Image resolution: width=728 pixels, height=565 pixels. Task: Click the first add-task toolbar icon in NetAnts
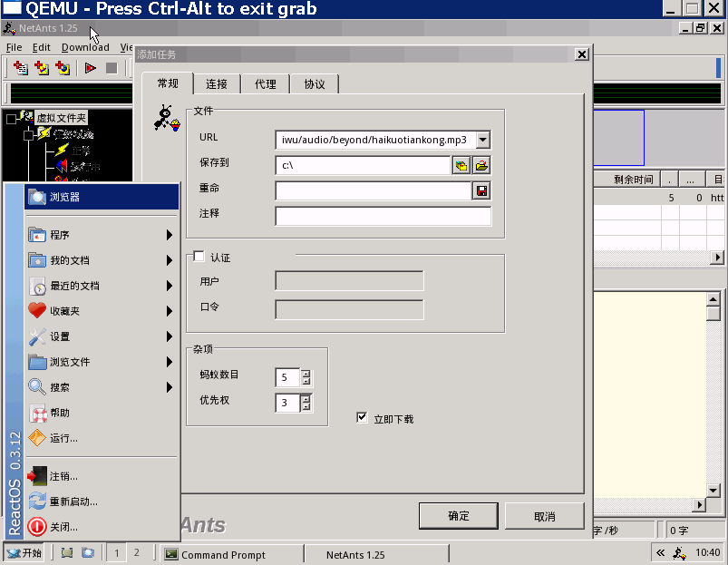point(21,68)
